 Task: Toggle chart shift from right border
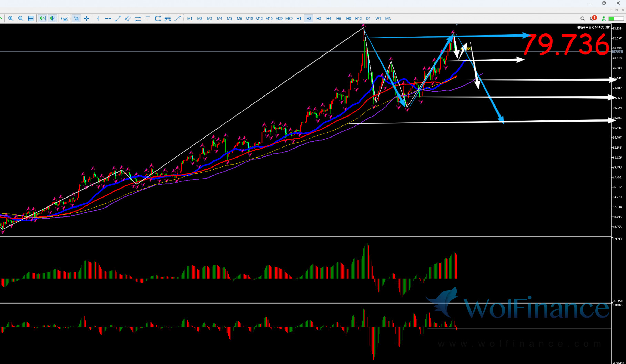pos(52,19)
